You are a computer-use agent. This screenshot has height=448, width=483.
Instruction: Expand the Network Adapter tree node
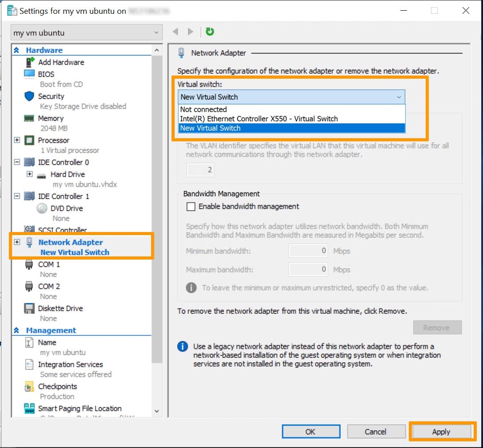click(17, 242)
